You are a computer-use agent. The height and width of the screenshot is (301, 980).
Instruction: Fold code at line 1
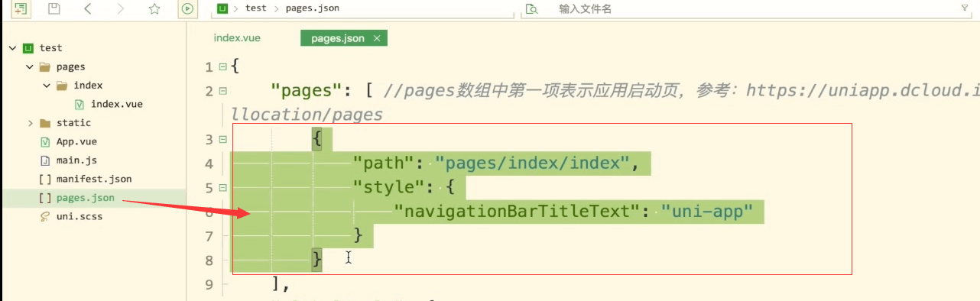(222, 66)
